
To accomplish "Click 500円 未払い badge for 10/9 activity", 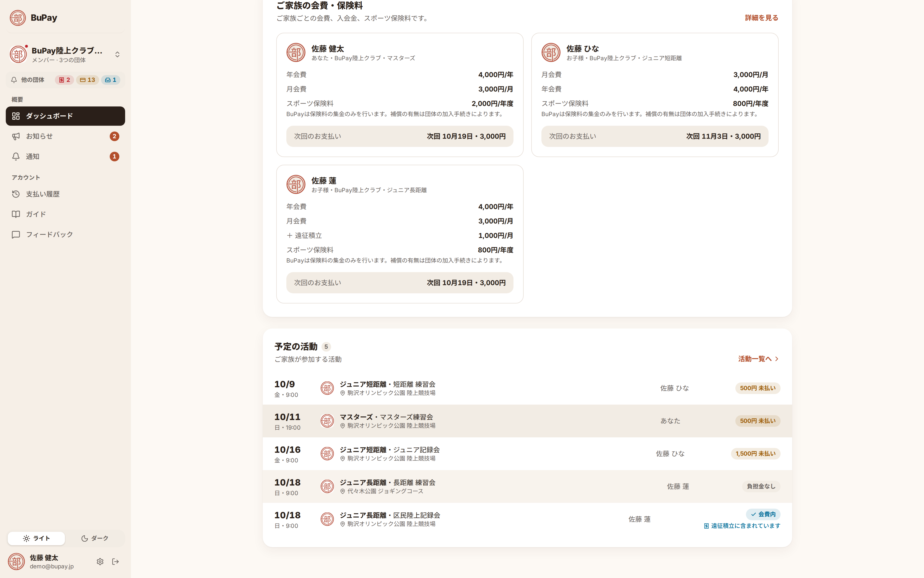I will pos(757,388).
